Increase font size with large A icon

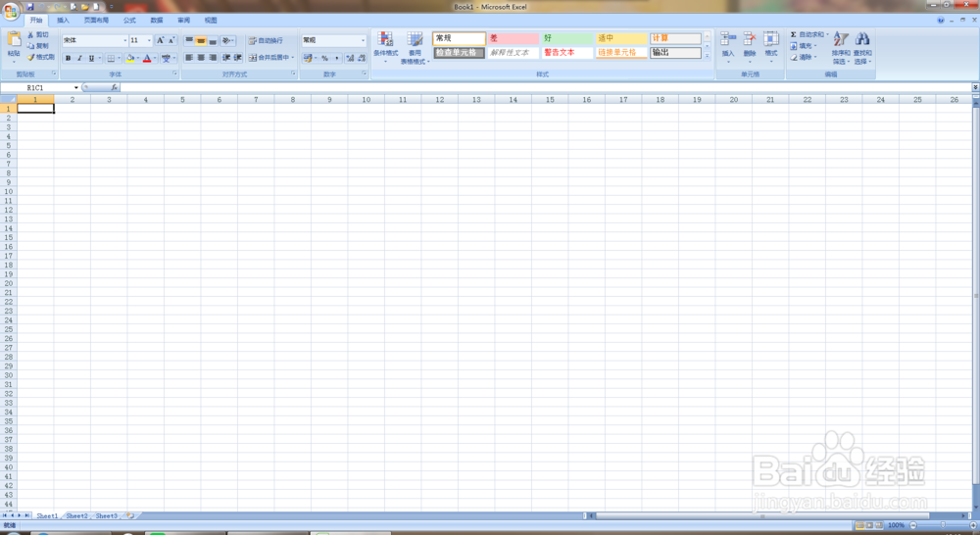[x=160, y=40]
